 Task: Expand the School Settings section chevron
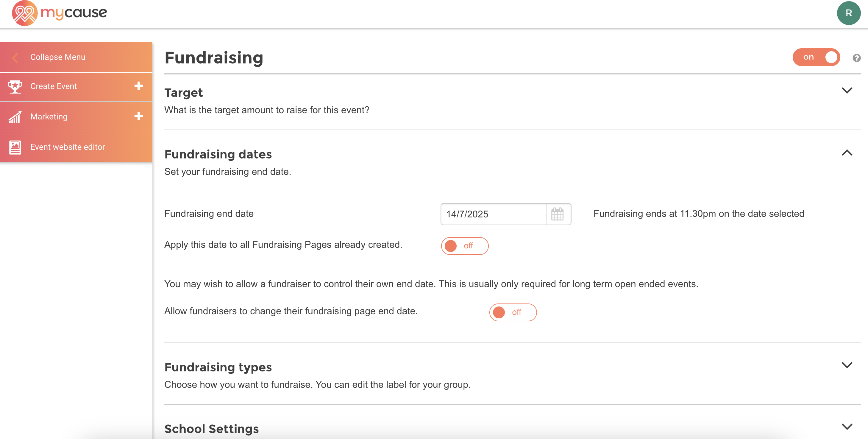847,426
